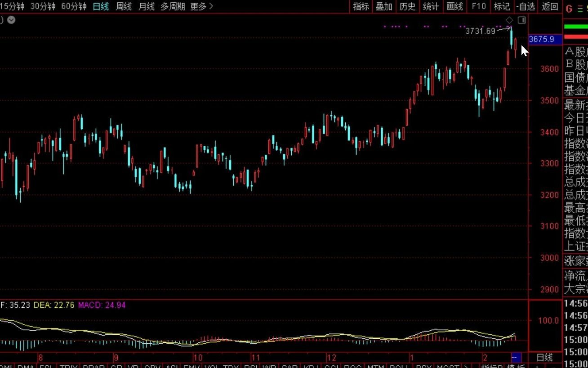Viewport: 588px width, 368px height.
Task: Click the 最新 row in the right panel
Action: pos(576,106)
